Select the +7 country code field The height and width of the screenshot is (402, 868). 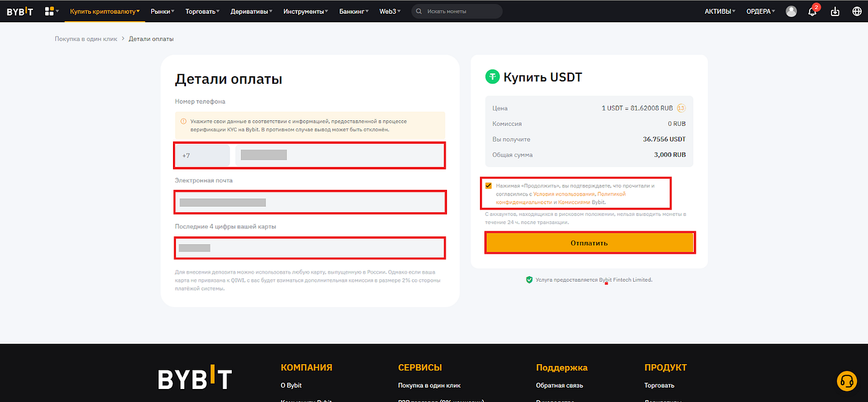(202, 155)
